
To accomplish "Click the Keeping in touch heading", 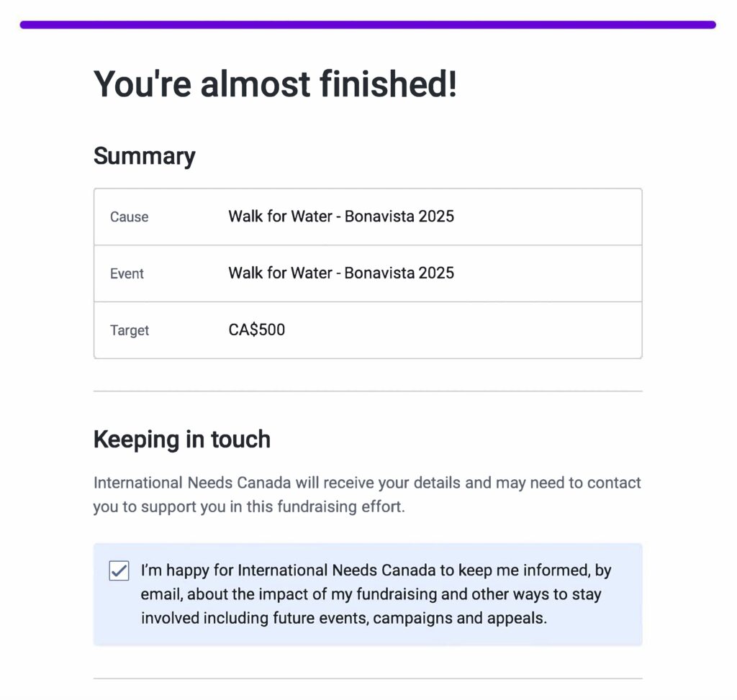I will (x=181, y=439).
